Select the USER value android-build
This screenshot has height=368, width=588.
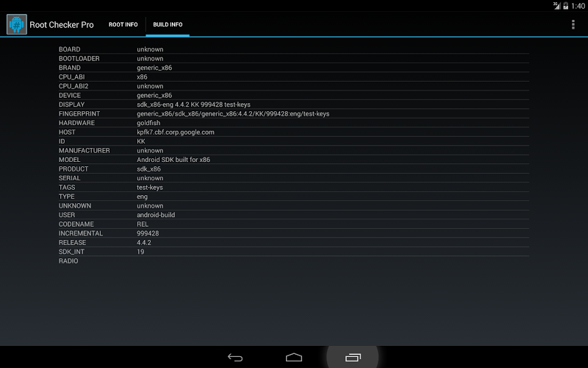coord(156,215)
